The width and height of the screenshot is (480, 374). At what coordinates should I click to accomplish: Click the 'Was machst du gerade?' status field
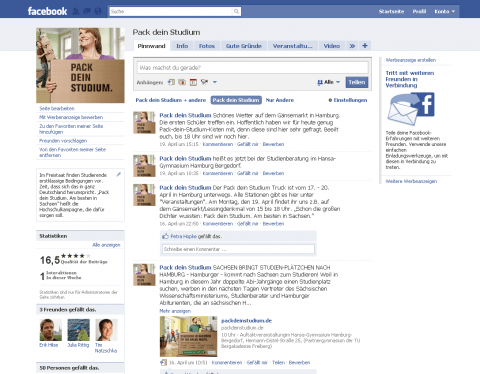point(253,68)
